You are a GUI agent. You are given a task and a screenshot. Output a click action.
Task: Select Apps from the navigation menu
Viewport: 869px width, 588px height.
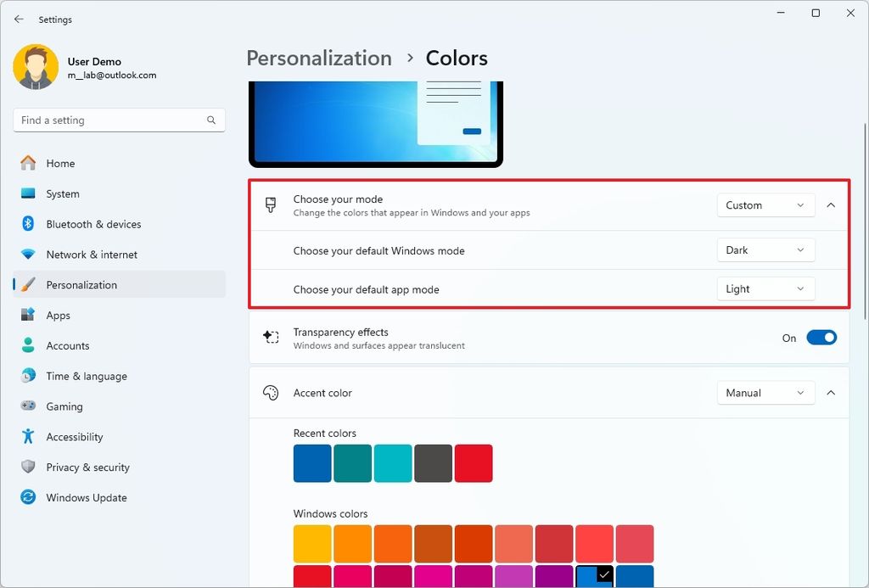tap(57, 315)
